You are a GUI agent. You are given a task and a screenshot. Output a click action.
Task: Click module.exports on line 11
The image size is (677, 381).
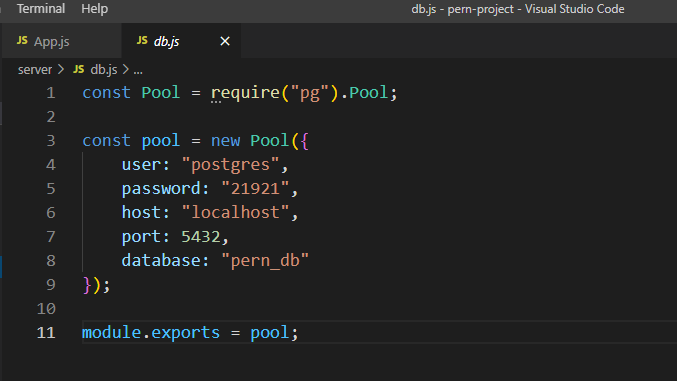point(151,333)
